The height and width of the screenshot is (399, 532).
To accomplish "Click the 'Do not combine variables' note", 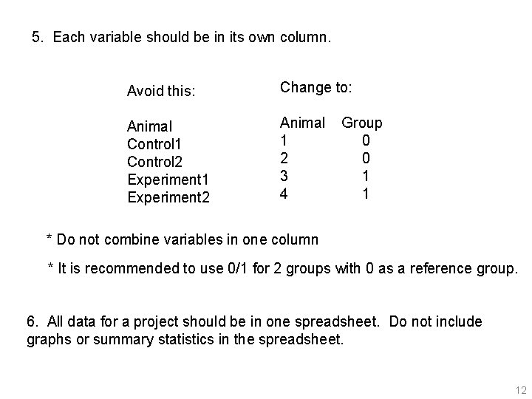I will [x=183, y=239].
